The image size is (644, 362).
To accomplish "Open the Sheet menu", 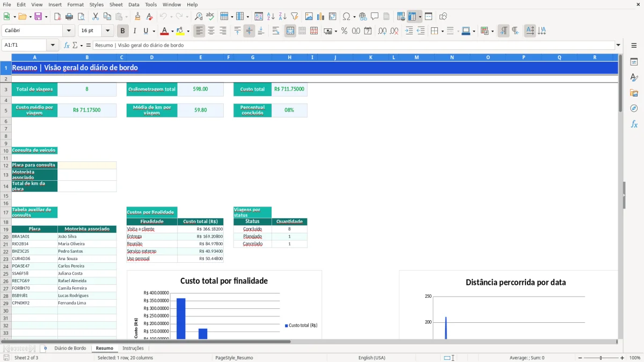I will [x=116, y=4].
